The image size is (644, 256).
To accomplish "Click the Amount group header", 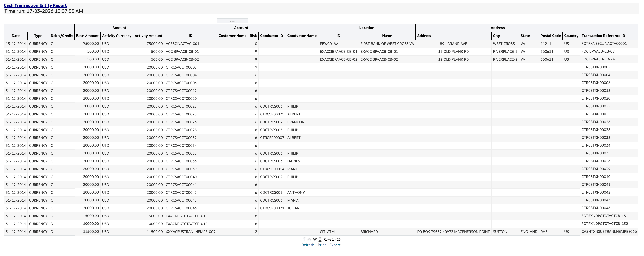I will point(119,27).
